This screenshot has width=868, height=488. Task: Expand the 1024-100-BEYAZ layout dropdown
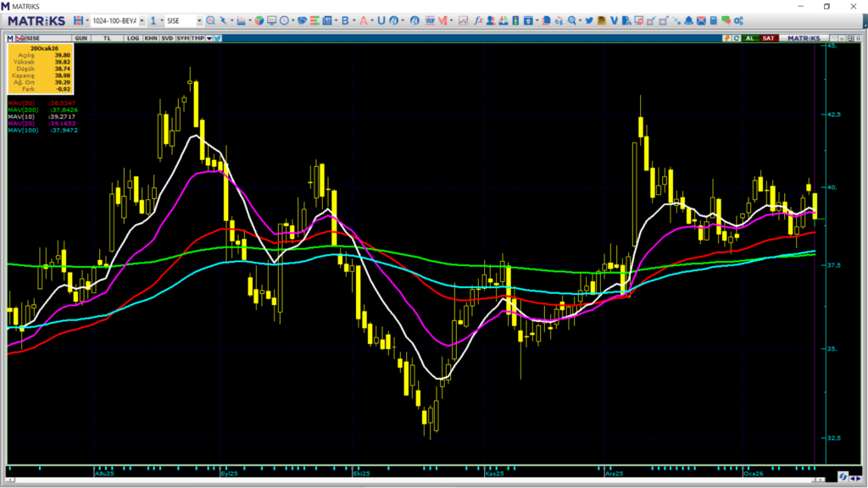pos(142,20)
